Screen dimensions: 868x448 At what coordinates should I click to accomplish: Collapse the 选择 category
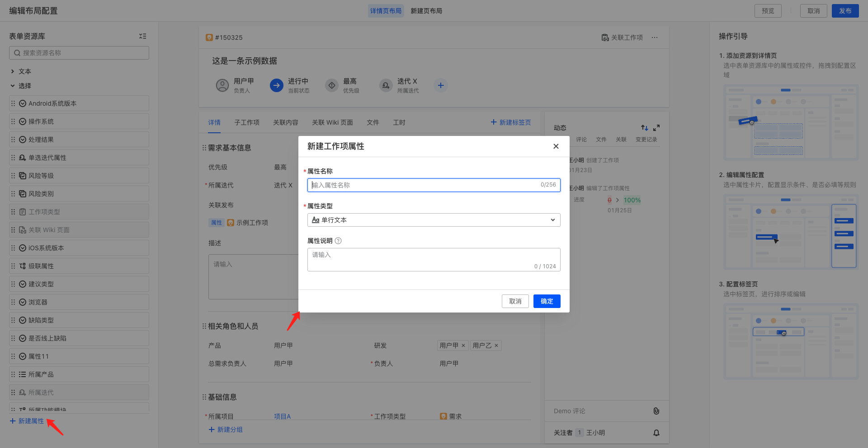(x=13, y=86)
